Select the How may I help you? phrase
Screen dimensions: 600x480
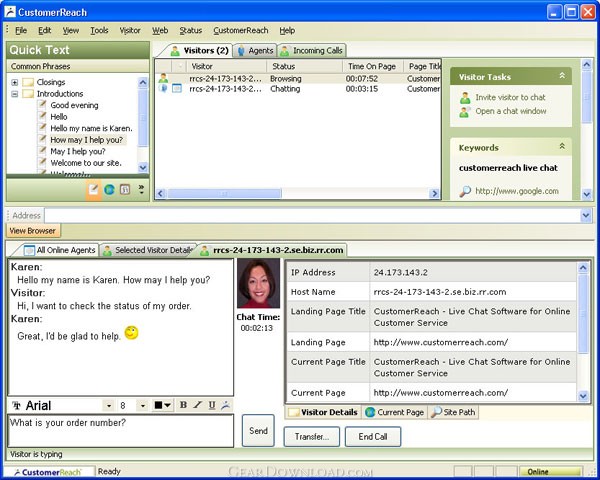pos(86,140)
